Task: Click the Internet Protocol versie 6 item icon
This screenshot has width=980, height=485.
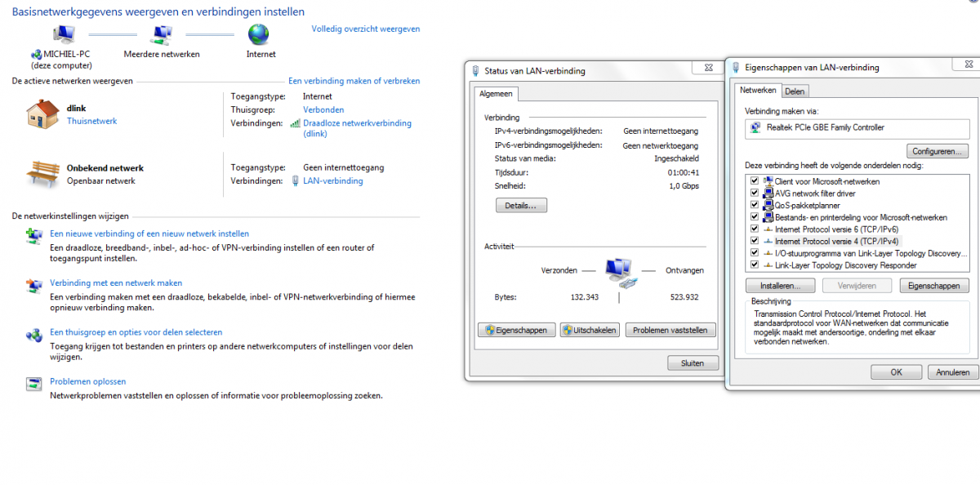Action: 768,229
